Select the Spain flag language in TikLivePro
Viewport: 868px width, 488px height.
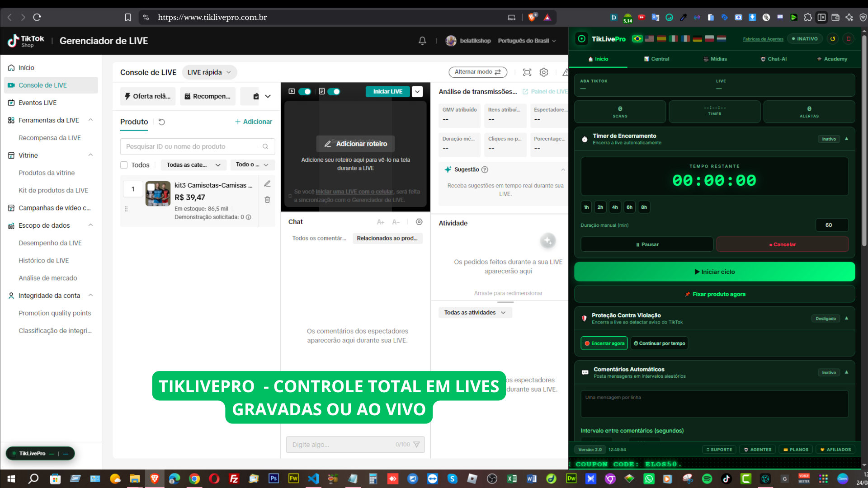(x=661, y=39)
